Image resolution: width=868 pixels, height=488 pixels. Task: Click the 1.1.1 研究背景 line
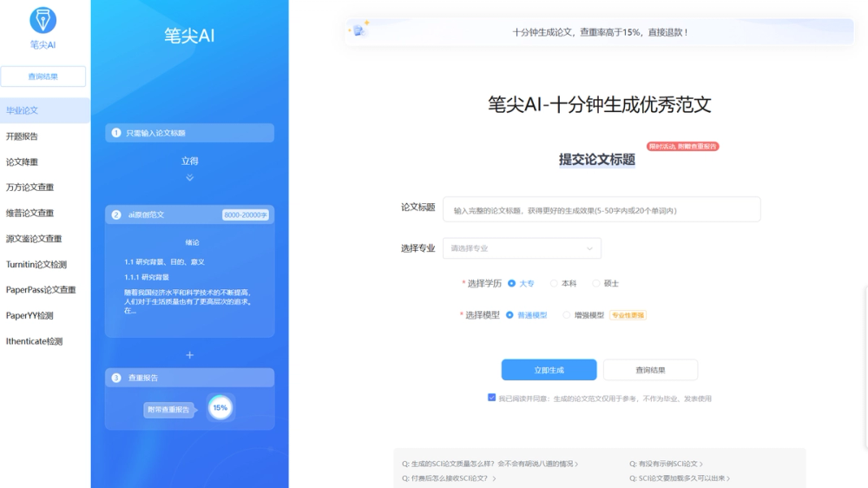pos(147,277)
